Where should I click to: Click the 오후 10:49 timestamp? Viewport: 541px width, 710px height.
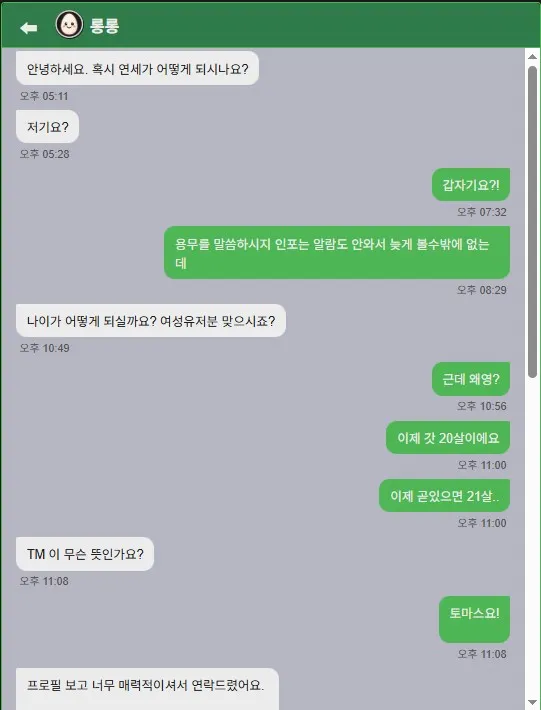[x=44, y=348]
